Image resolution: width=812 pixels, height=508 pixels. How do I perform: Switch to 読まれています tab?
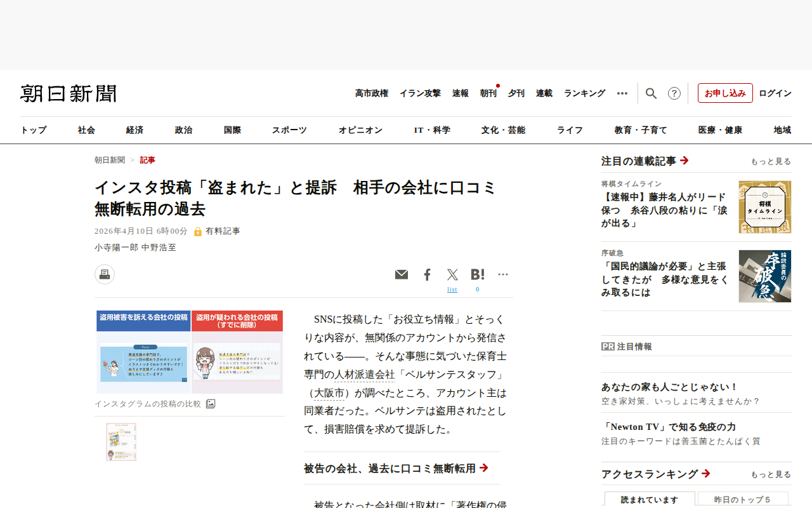point(650,500)
